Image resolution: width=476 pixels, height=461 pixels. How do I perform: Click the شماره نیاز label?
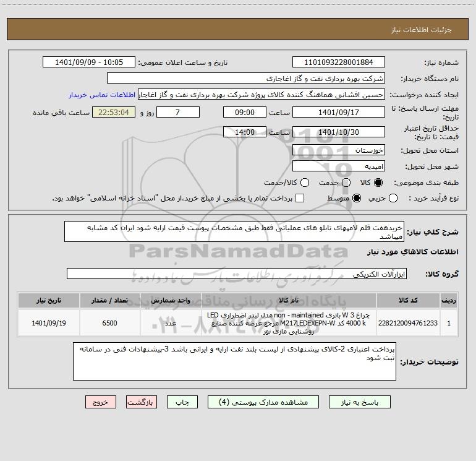[x=441, y=62]
